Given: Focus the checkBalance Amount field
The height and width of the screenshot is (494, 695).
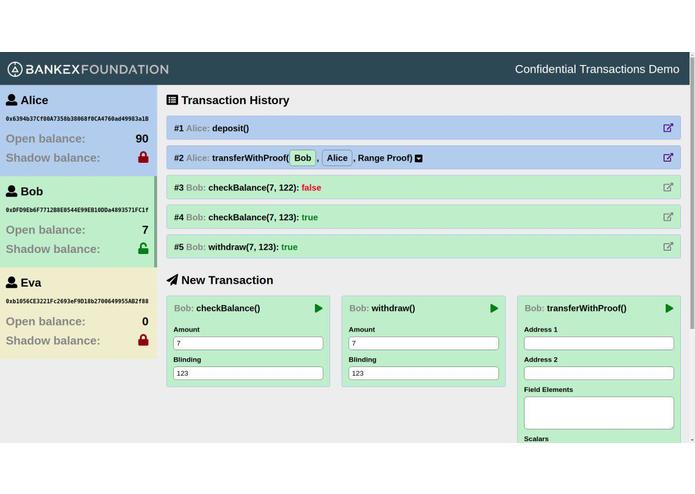Looking at the screenshot, I should coord(248,343).
